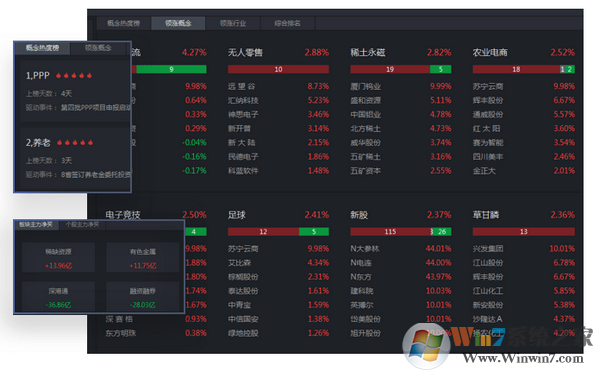Select the 汇纳科技 stock row
This screenshot has width=600, height=372.
(x=278, y=101)
